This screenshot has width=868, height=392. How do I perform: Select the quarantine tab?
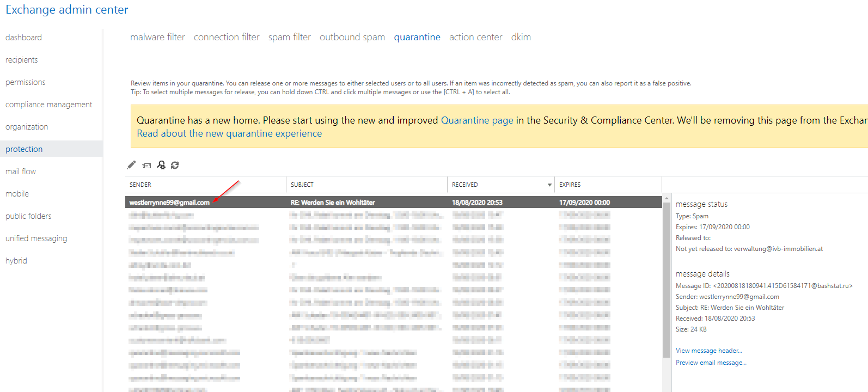click(417, 37)
